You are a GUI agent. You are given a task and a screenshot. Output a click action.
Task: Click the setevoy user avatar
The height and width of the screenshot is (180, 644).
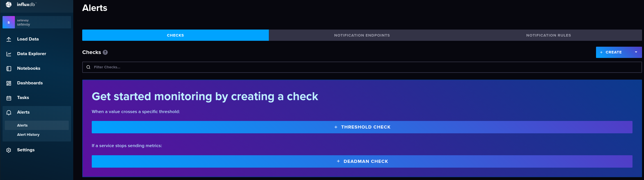[x=9, y=22]
